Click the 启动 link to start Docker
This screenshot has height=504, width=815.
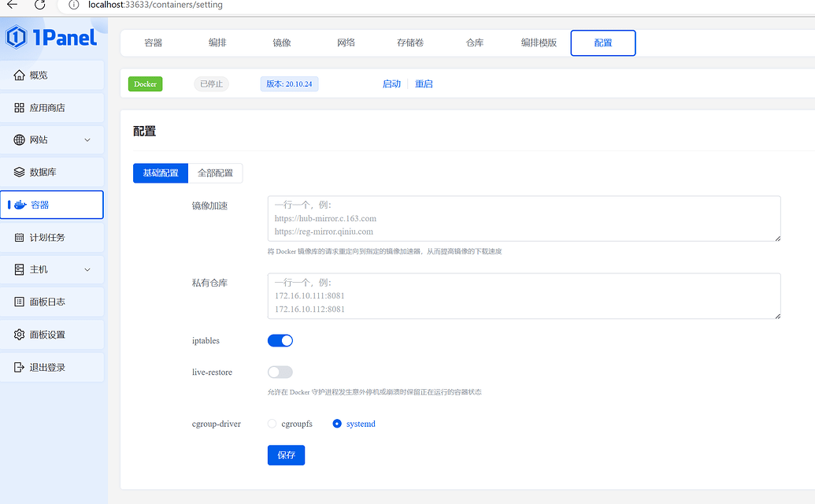click(391, 83)
